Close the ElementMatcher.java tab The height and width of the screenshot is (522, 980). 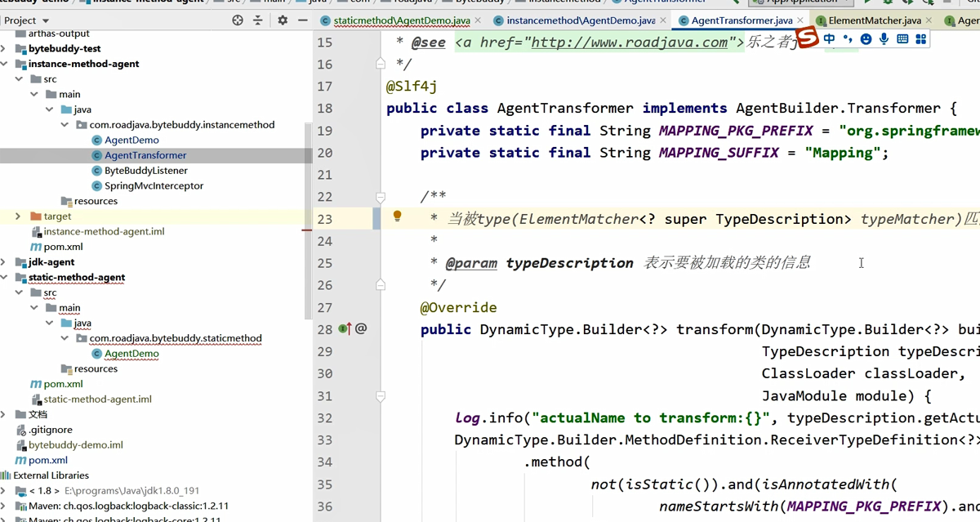(929, 20)
